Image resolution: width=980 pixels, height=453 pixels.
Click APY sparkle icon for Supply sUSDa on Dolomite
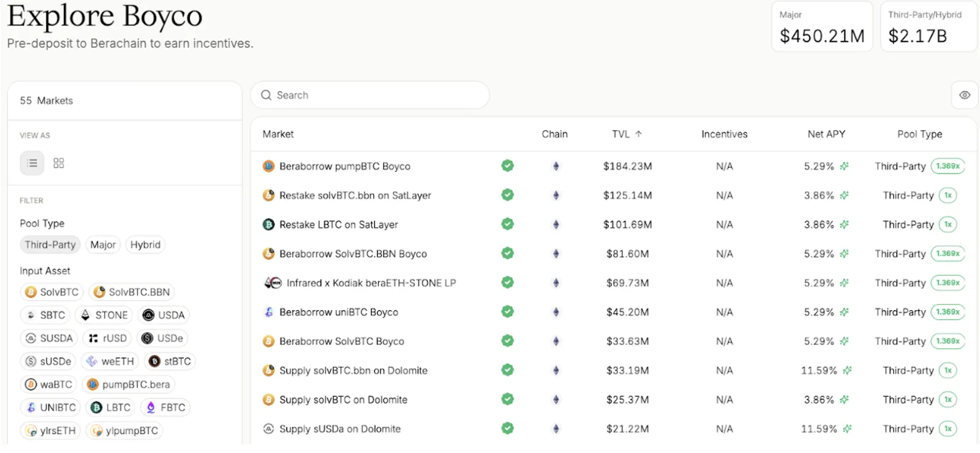pyautogui.click(x=848, y=429)
